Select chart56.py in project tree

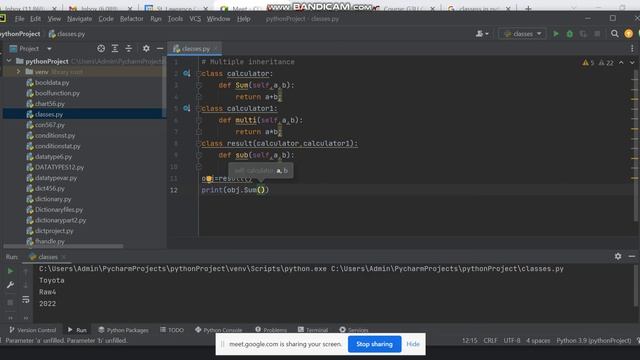pyautogui.click(x=49, y=104)
